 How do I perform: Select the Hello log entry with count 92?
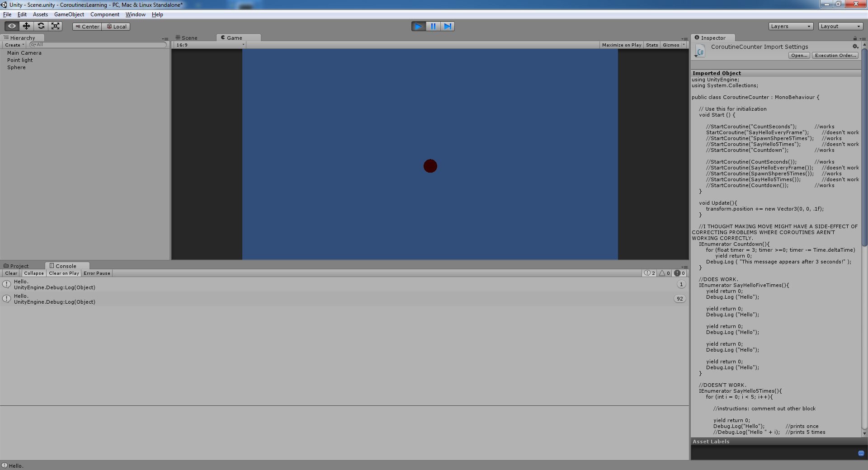tap(344, 299)
